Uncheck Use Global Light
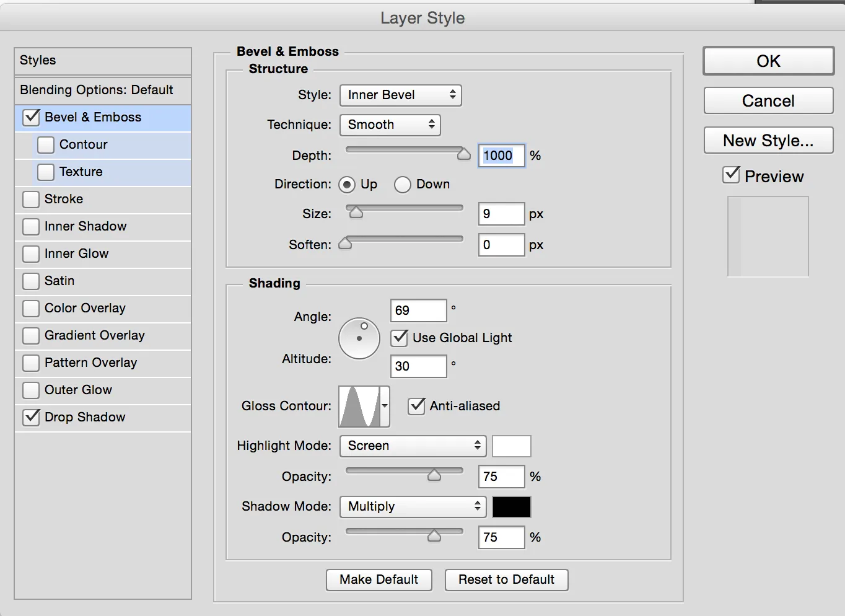The image size is (845, 616). pyautogui.click(x=400, y=338)
